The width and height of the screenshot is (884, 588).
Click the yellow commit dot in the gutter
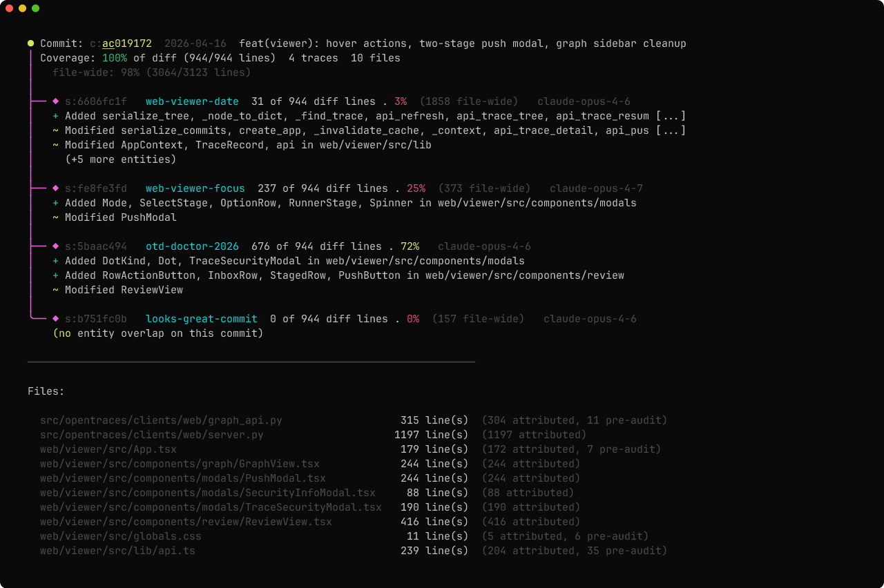point(30,43)
